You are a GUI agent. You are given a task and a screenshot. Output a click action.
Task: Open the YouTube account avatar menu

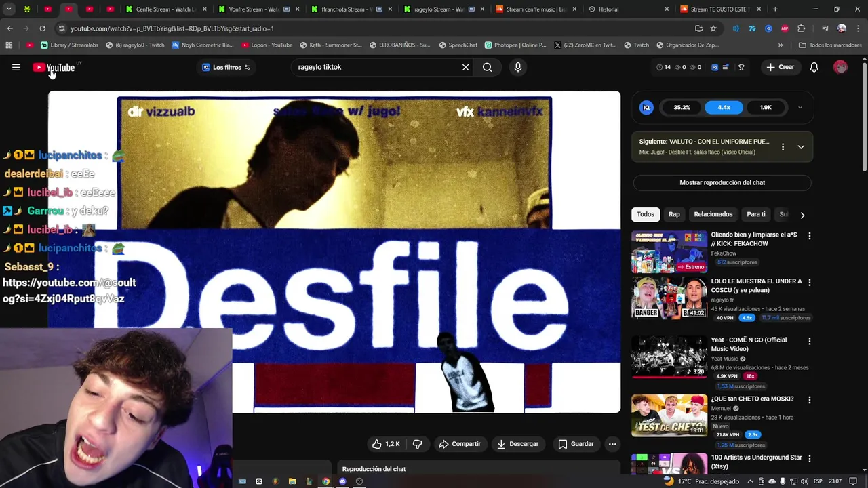(840, 67)
